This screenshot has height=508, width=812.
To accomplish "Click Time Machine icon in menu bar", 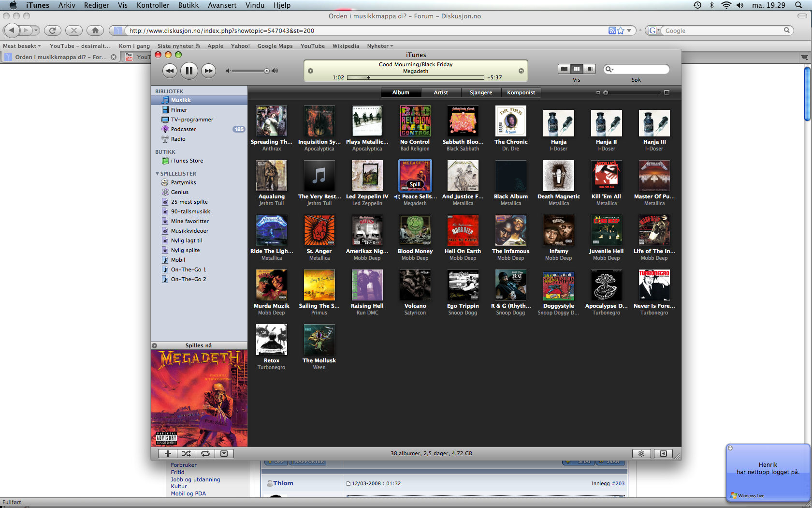I will point(697,5).
